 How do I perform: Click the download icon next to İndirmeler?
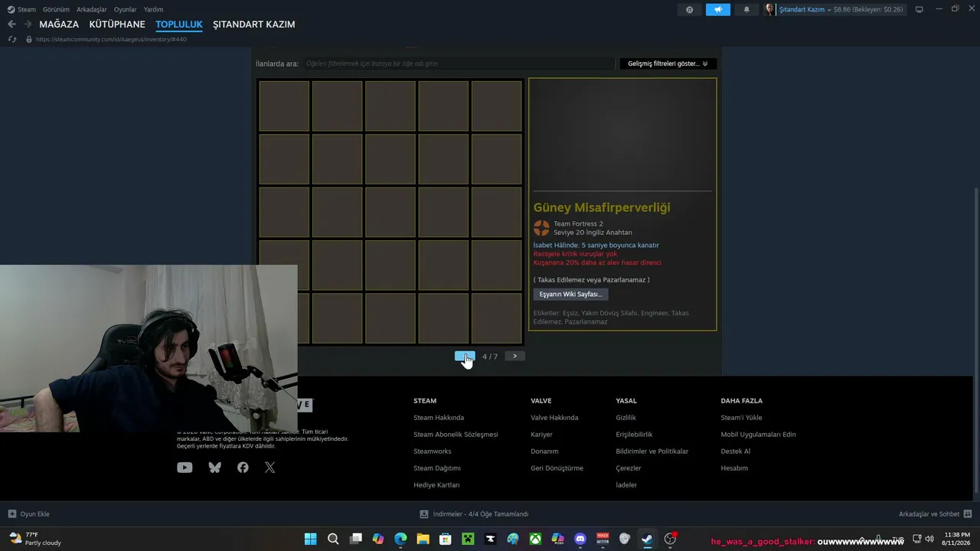424,514
